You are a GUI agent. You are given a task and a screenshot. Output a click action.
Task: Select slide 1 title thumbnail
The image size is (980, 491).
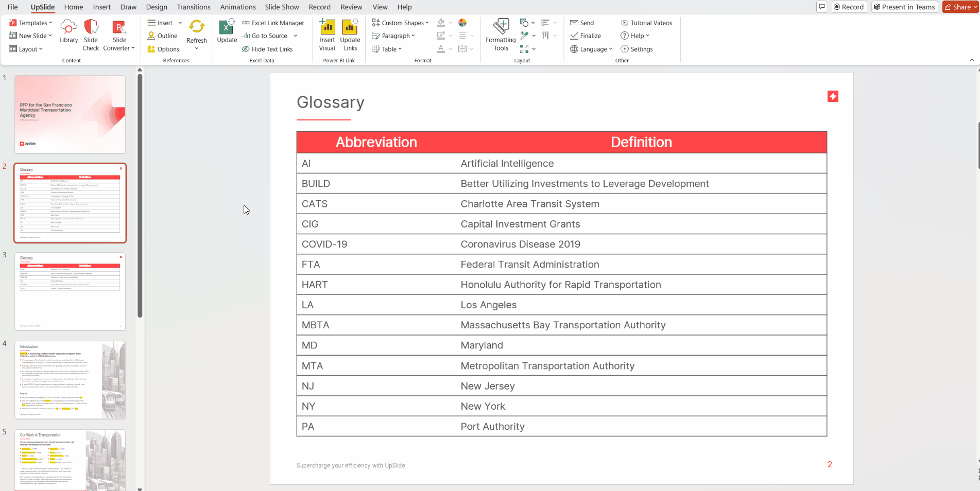70,114
